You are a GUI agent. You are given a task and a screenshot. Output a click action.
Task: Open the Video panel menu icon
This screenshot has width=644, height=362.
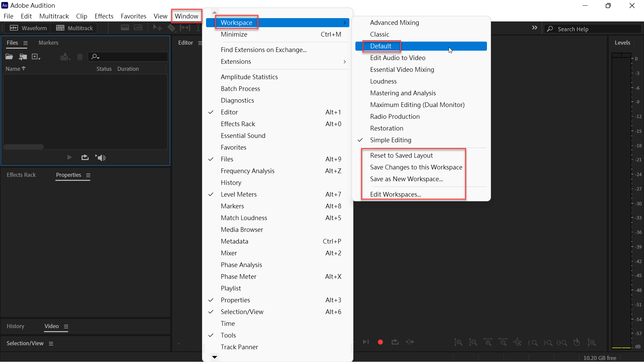(66, 326)
